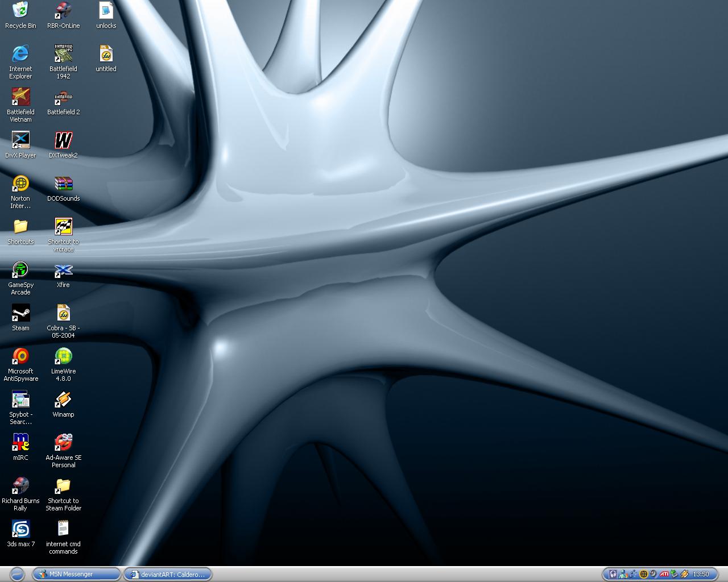Open the ATI tray icon
This screenshot has width=728, height=582.
[x=664, y=574]
